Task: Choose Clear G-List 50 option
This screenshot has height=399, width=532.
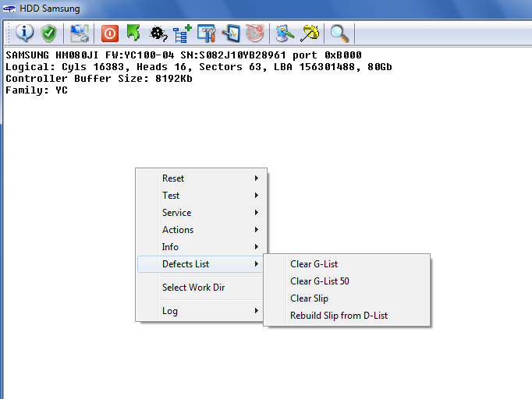Action: coord(347,281)
